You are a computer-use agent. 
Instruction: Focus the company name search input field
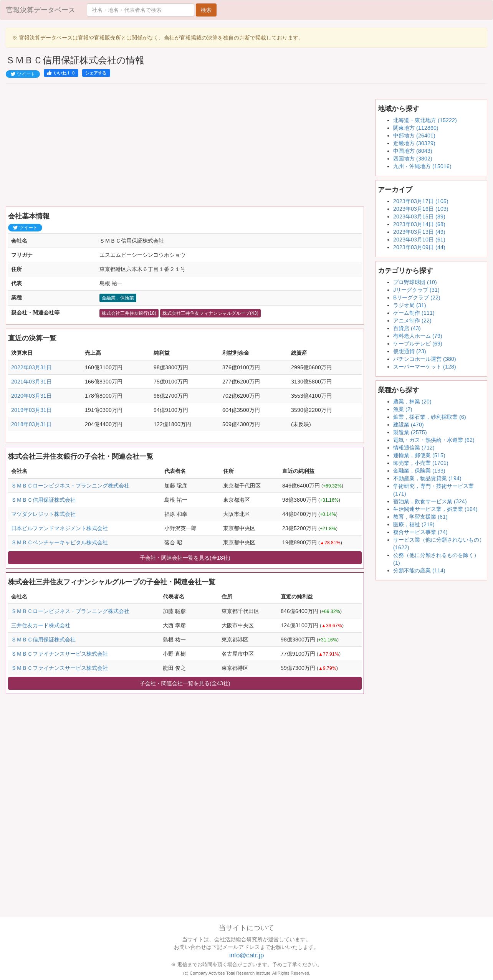pos(141,10)
